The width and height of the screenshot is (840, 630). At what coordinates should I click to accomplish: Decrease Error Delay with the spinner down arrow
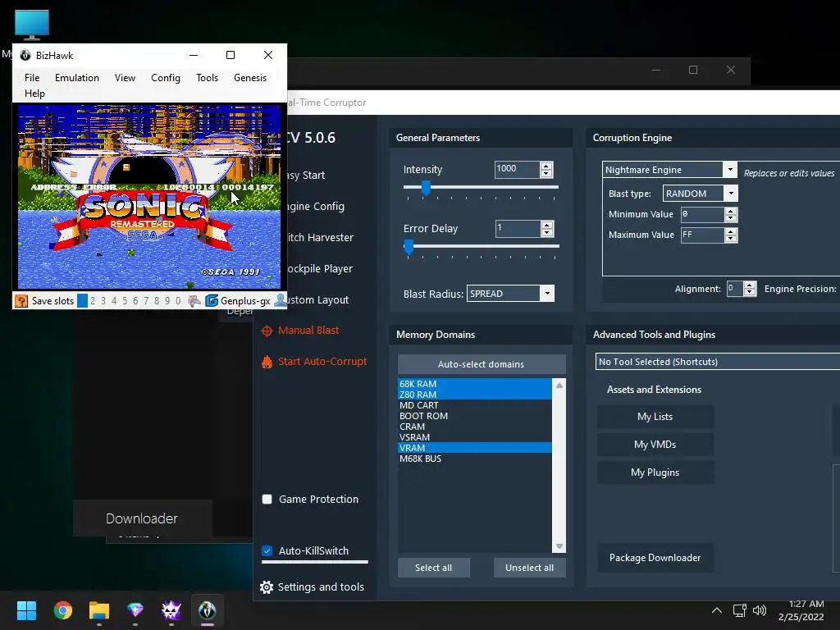tap(546, 233)
